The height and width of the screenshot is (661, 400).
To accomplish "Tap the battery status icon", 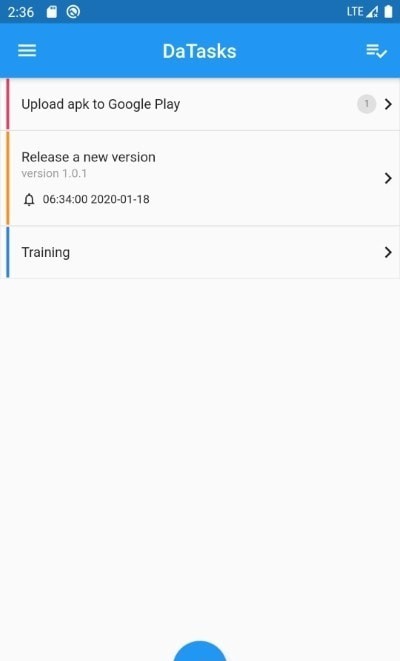I will [388, 12].
